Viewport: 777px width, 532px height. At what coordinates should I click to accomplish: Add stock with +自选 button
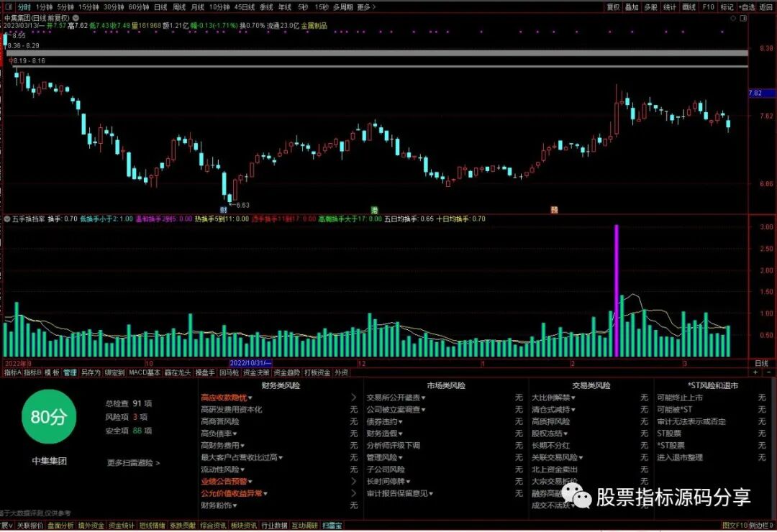746,7
